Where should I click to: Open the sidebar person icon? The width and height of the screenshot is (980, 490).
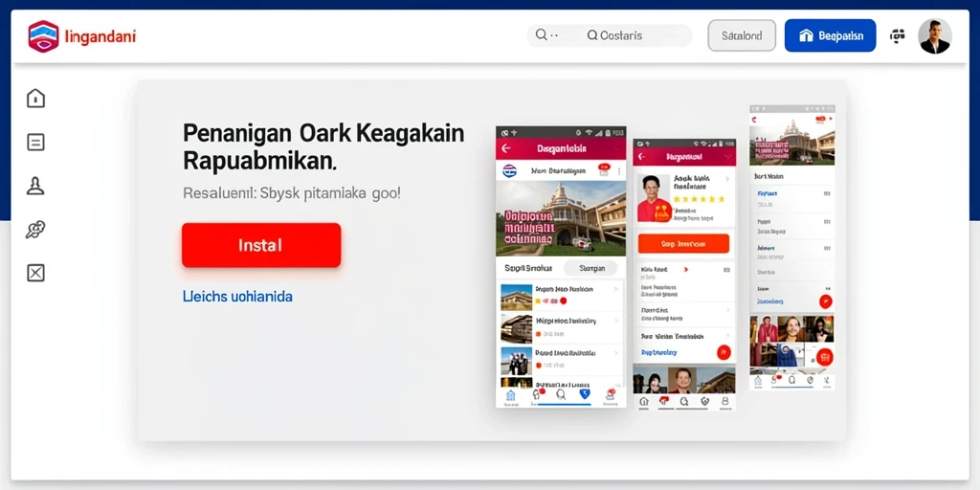[35, 187]
